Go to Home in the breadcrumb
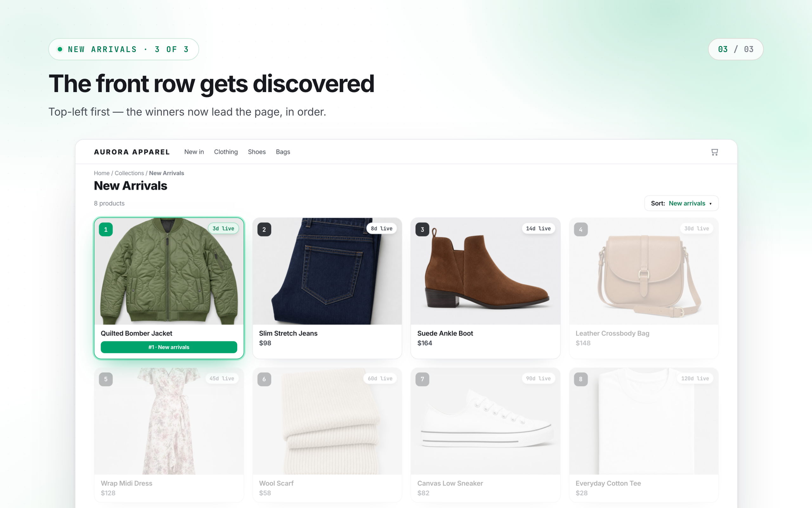Image resolution: width=812 pixels, height=508 pixels. (x=102, y=173)
